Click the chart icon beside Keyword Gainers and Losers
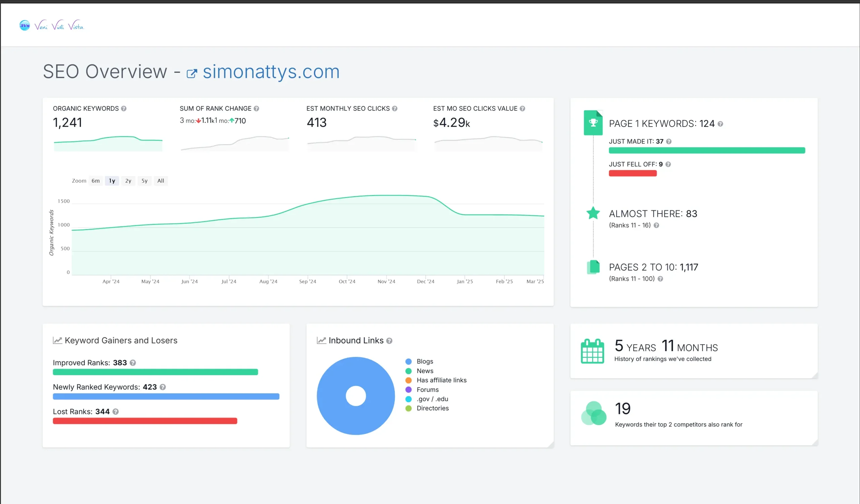860x504 pixels. click(58, 340)
